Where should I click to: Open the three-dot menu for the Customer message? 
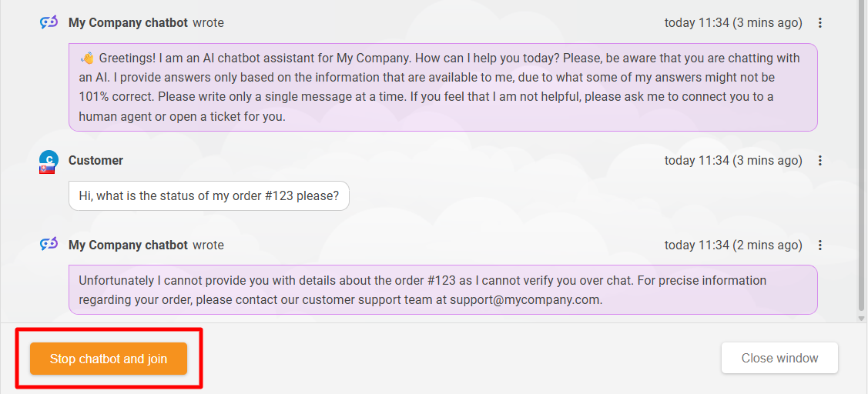tap(820, 161)
